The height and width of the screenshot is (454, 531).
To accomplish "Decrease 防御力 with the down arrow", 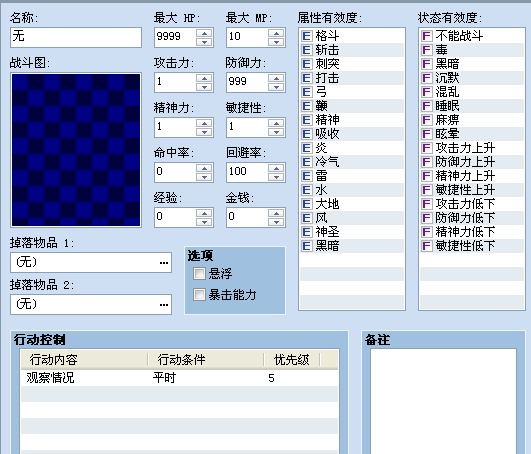I will pos(276,87).
